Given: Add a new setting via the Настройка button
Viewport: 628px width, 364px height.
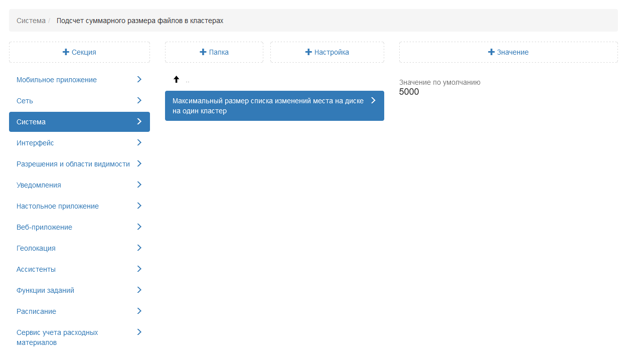Looking at the screenshot, I should 327,52.
